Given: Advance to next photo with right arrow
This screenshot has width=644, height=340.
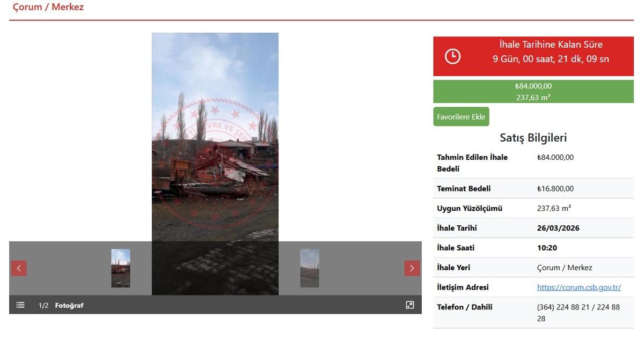Looking at the screenshot, I should click(x=412, y=268).
